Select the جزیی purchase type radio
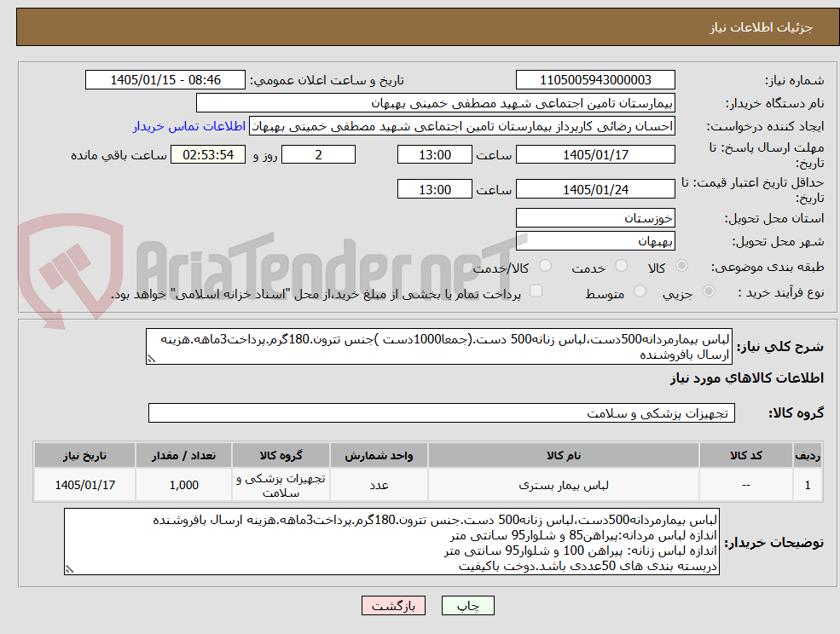The width and height of the screenshot is (840, 634). (x=708, y=291)
